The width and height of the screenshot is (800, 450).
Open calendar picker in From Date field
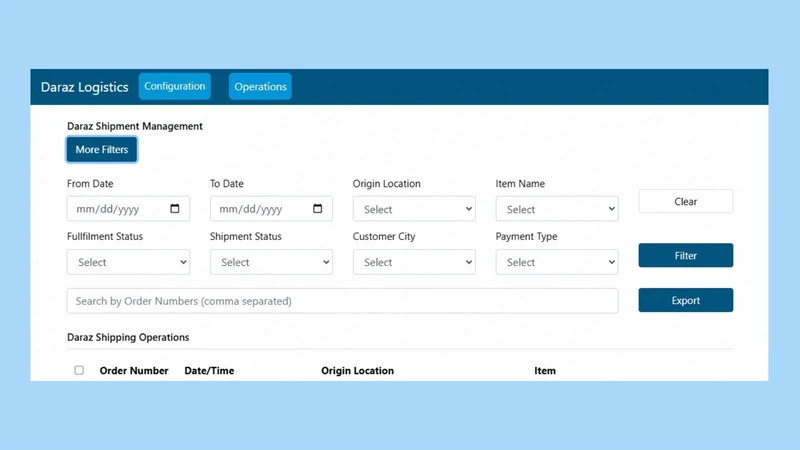174,209
